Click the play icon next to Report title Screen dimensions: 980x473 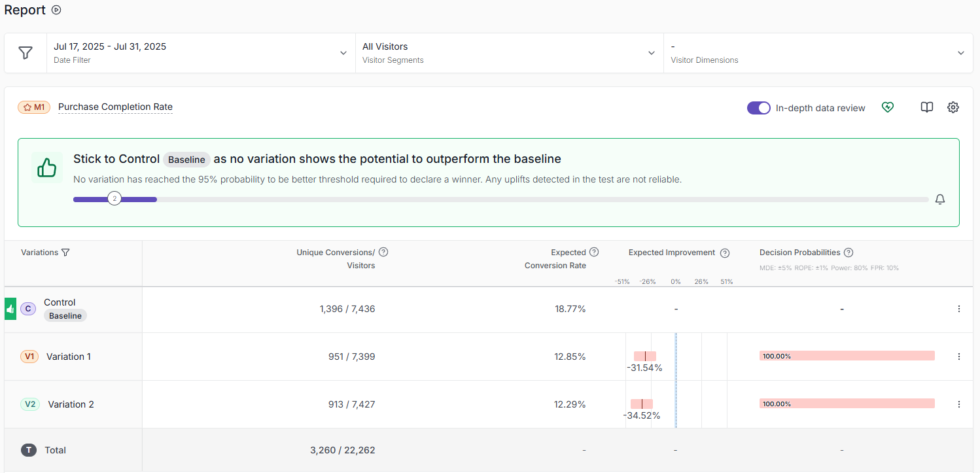tap(56, 10)
